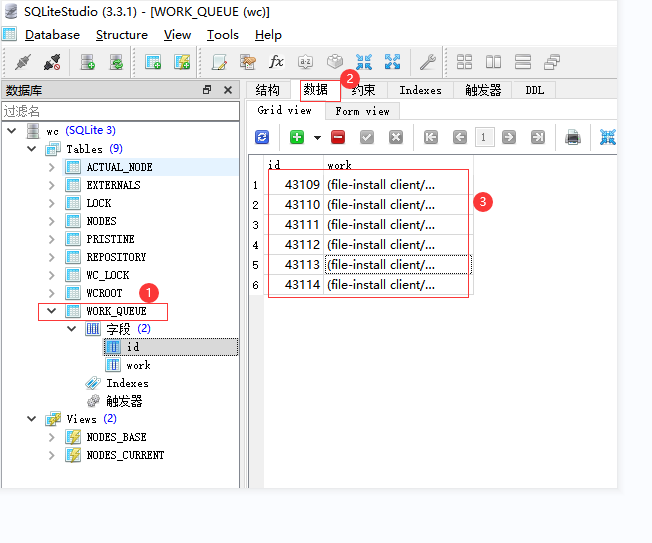
Task: Refresh the table data in the grid
Action: (262, 137)
